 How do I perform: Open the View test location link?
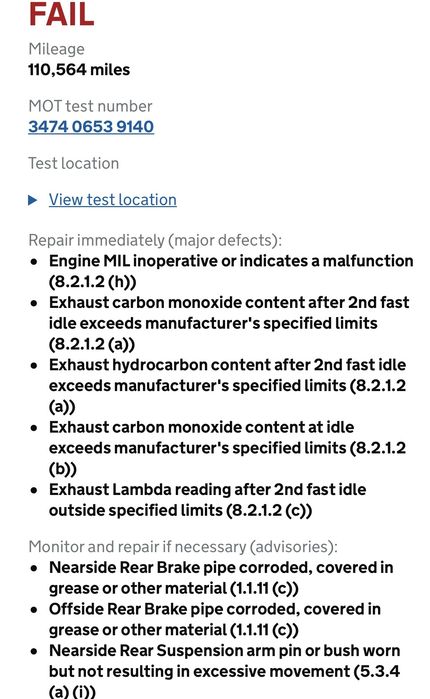[x=113, y=200]
